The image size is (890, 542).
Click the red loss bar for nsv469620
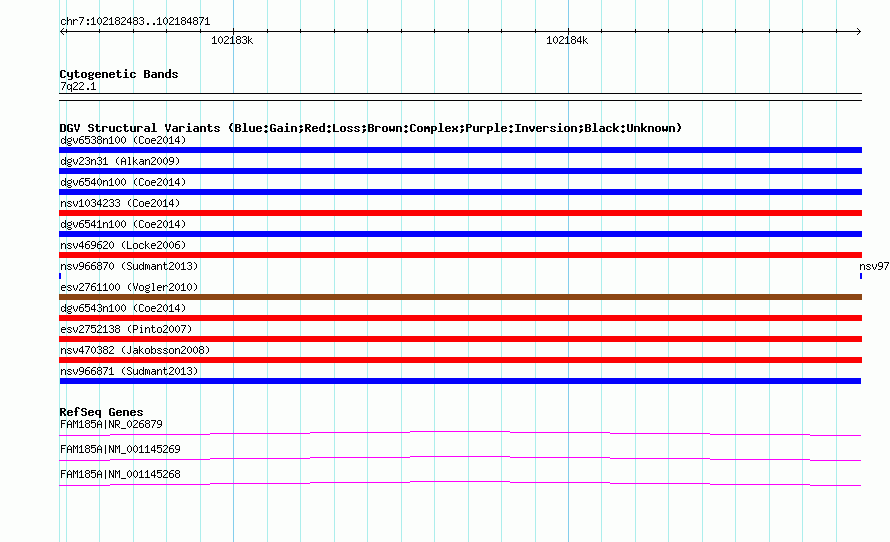(460, 255)
